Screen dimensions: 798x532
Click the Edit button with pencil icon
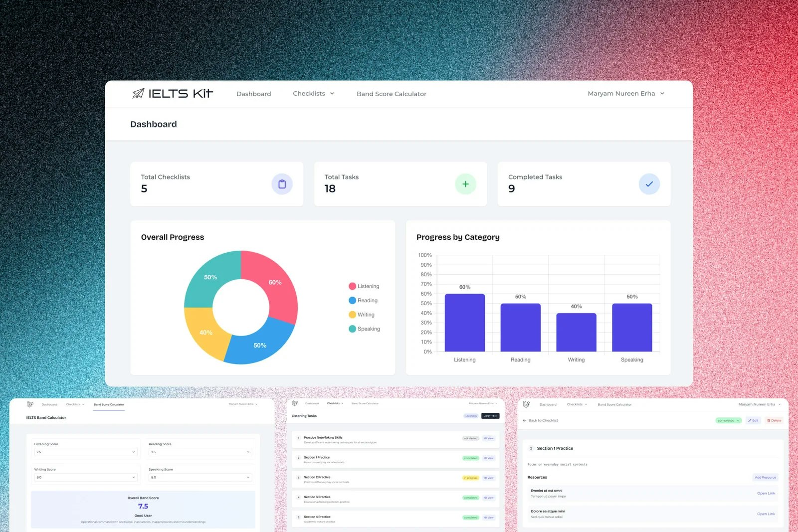[x=753, y=420]
